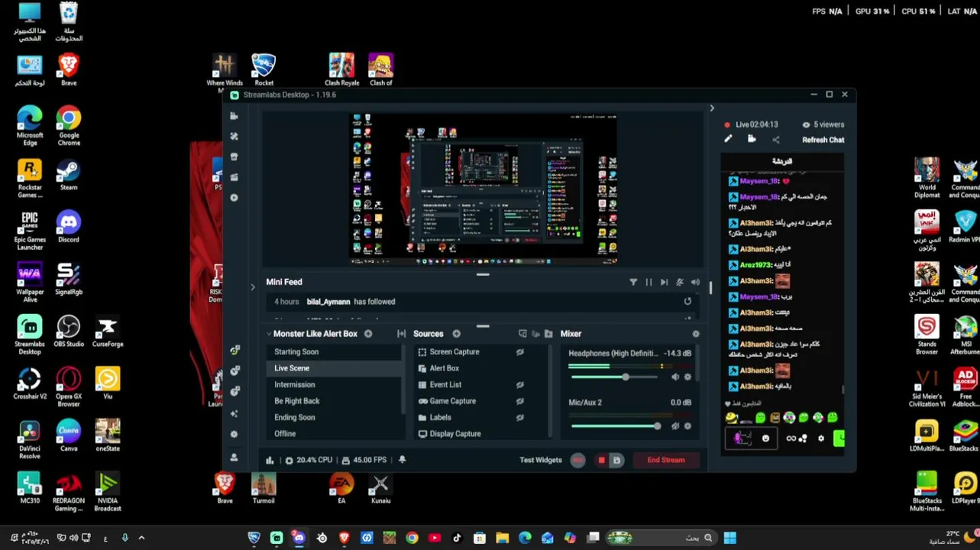Open Windows Start button on taskbar

pyautogui.click(x=729, y=538)
